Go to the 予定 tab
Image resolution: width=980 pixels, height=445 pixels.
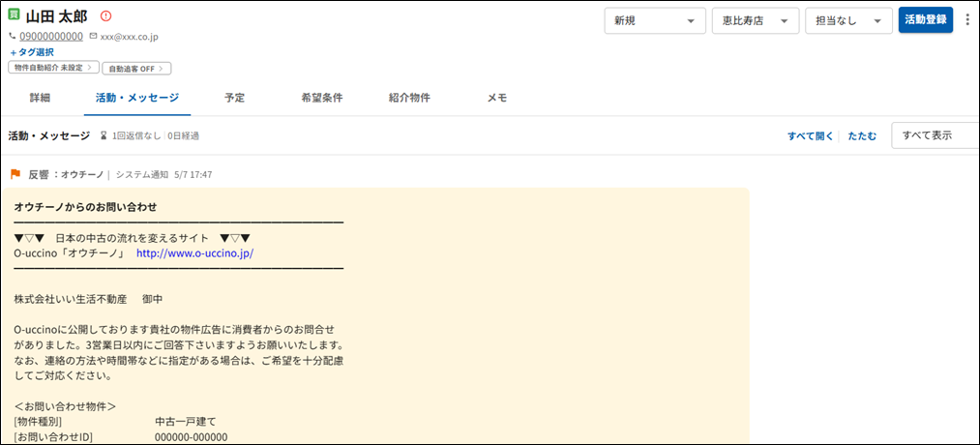[234, 98]
